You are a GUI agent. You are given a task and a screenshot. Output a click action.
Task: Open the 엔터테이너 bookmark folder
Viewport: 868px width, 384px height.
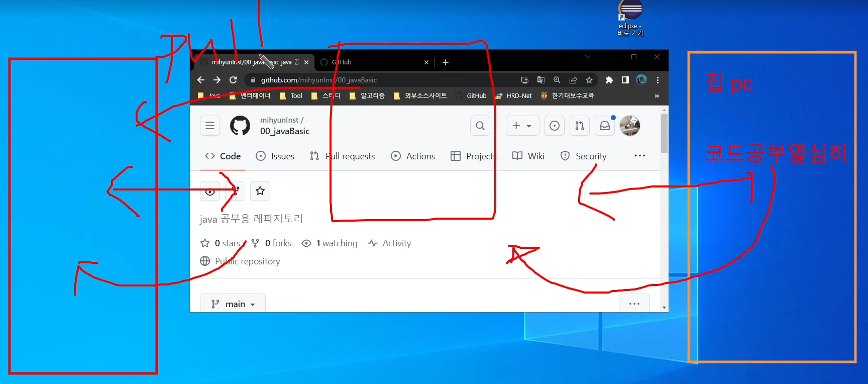click(x=250, y=95)
